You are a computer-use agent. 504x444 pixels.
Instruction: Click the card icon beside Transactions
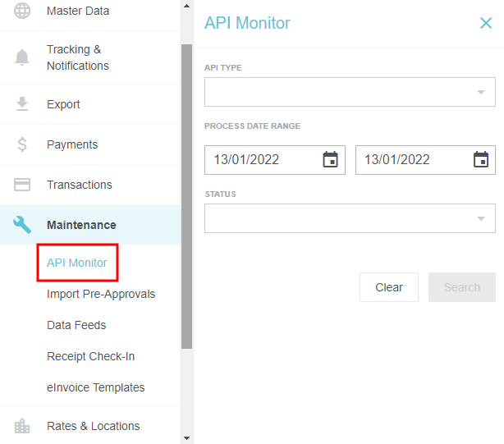[22, 185]
